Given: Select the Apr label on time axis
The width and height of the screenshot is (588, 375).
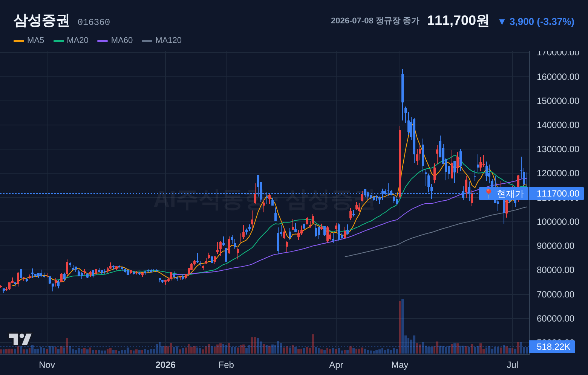Looking at the screenshot, I should 336,365.
